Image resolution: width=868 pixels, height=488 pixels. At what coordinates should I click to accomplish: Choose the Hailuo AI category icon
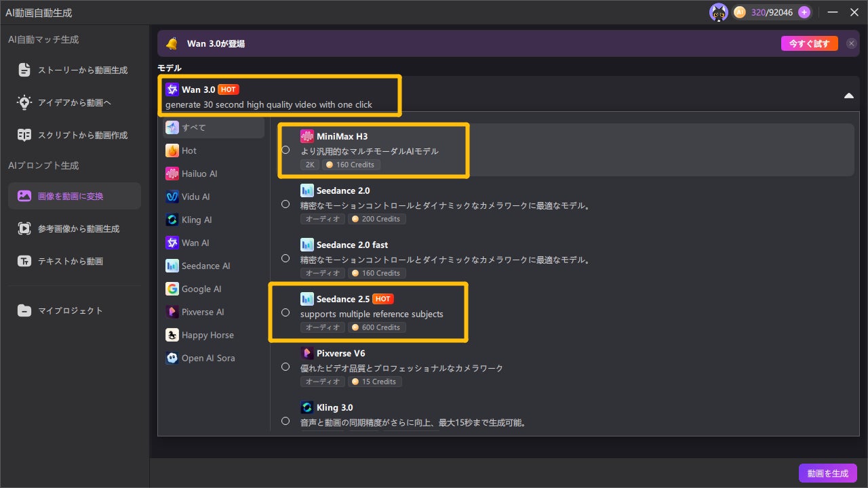[x=172, y=174]
